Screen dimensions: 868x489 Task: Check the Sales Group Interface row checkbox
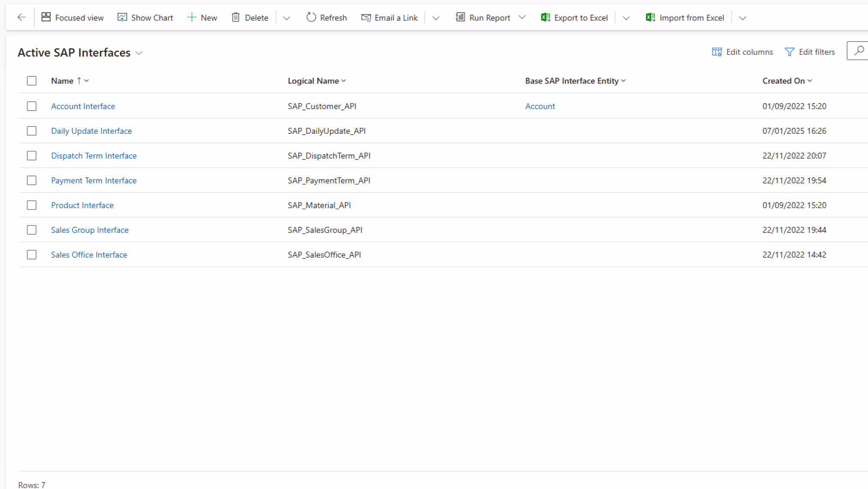click(32, 230)
